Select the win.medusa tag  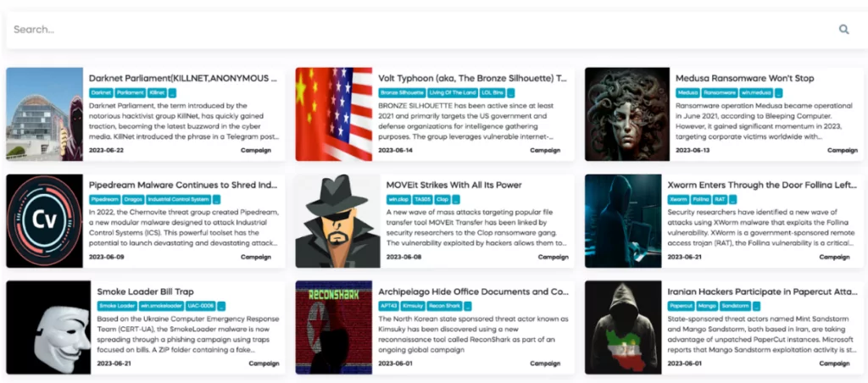[x=757, y=93]
